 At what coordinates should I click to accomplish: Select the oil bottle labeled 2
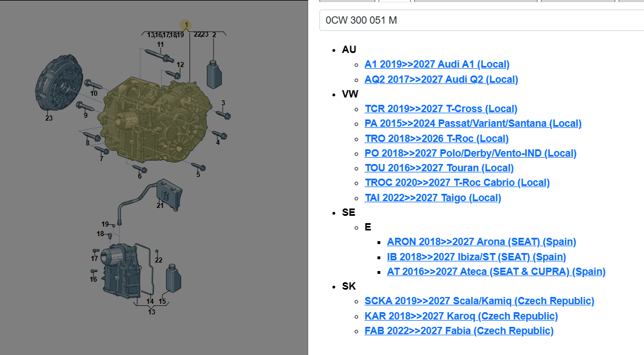coord(214,74)
